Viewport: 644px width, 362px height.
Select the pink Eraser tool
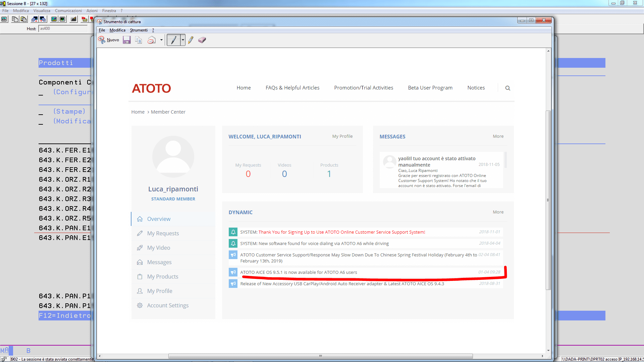click(202, 40)
